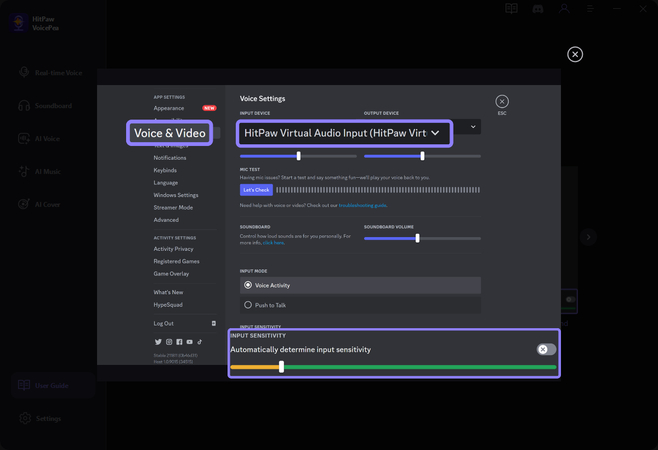
Task: Open Appearance settings category
Action: [x=169, y=108]
